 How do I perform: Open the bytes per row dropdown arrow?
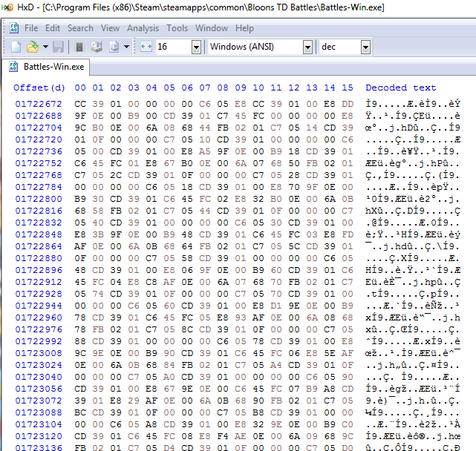(x=196, y=47)
